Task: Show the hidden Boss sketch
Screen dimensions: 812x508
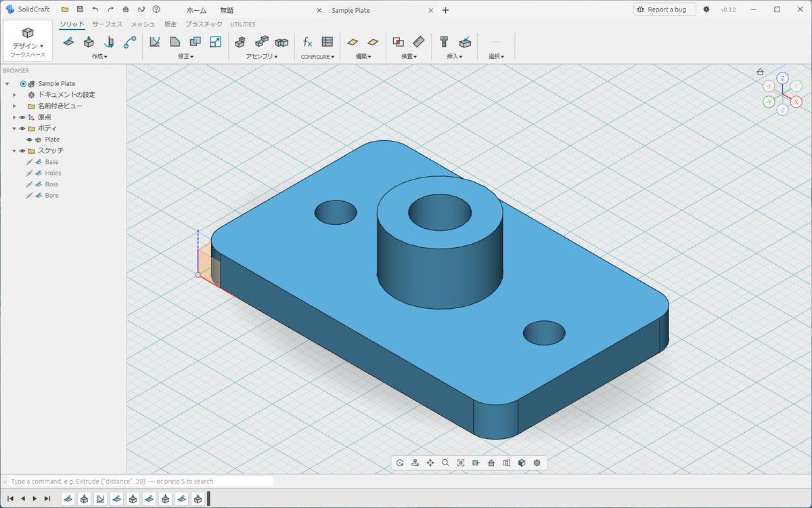Action: tap(29, 184)
